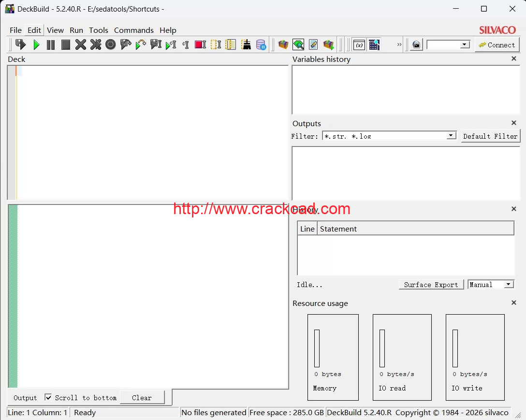The image size is (526, 420).
Task: Click the disk with curved arrow step icon
Action: click(126, 44)
